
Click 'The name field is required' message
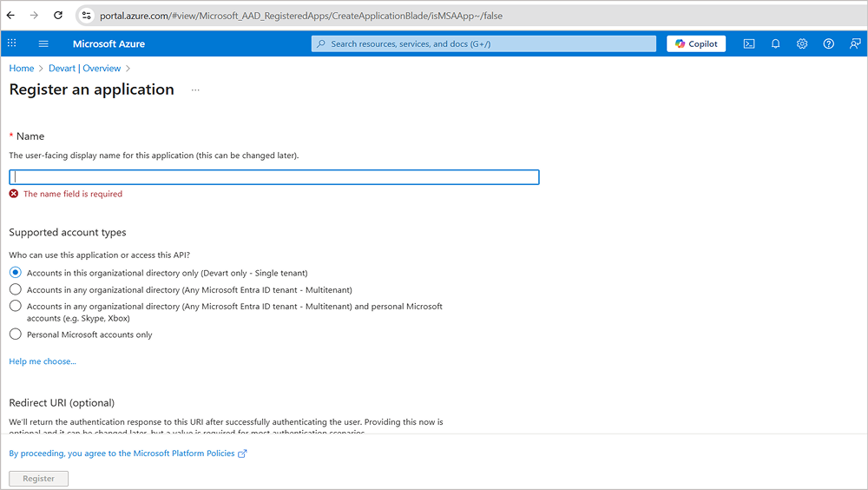coord(73,194)
